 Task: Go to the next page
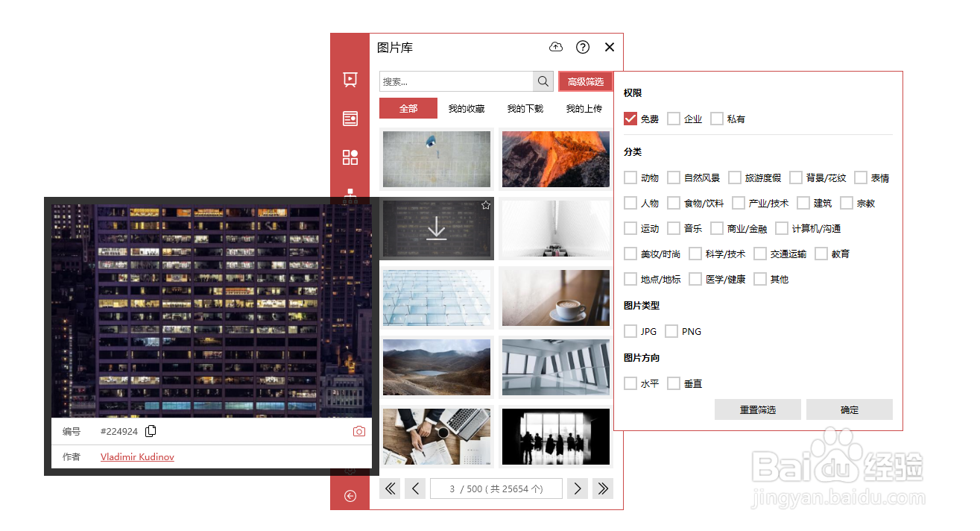[578, 488]
